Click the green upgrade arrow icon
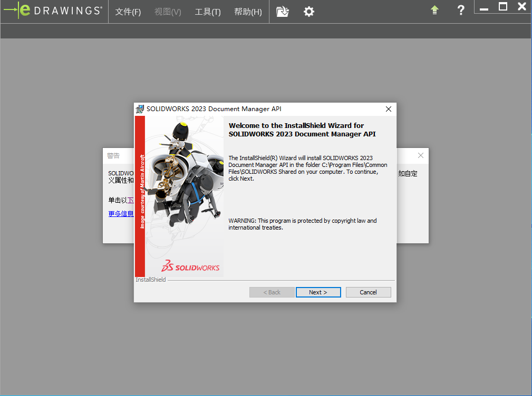Screen dimensions: 532x396 click(434, 10)
